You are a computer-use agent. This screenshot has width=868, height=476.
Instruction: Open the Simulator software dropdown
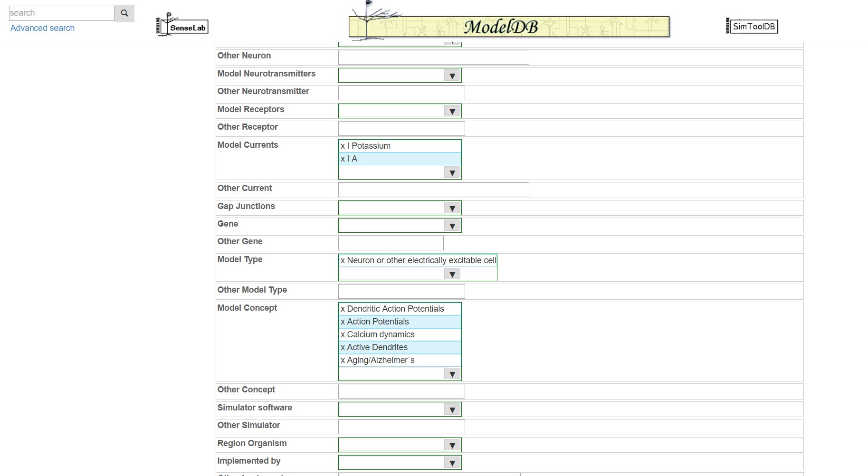click(x=452, y=409)
